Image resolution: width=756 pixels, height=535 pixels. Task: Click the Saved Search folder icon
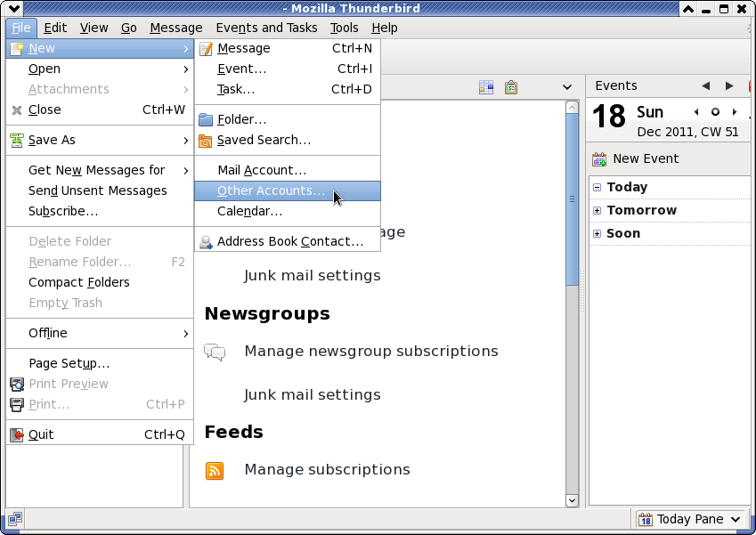[206, 141]
